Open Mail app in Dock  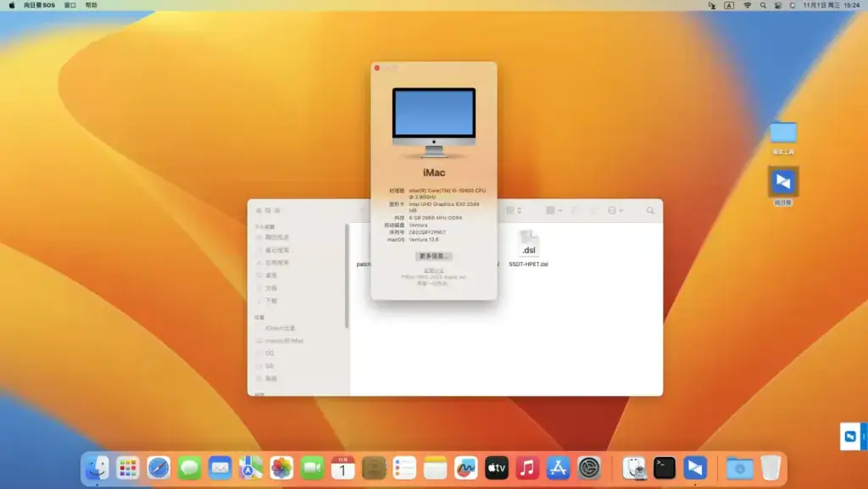[x=220, y=468]
